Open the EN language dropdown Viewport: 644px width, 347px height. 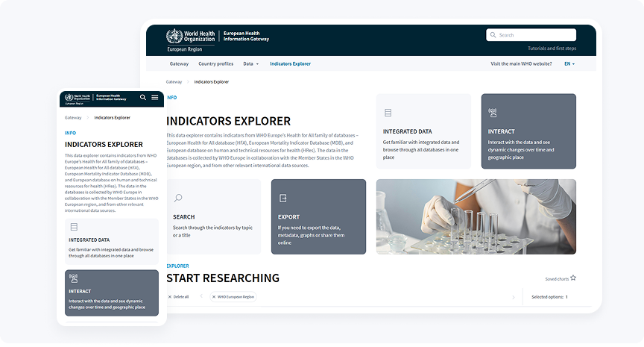(570, 64)
